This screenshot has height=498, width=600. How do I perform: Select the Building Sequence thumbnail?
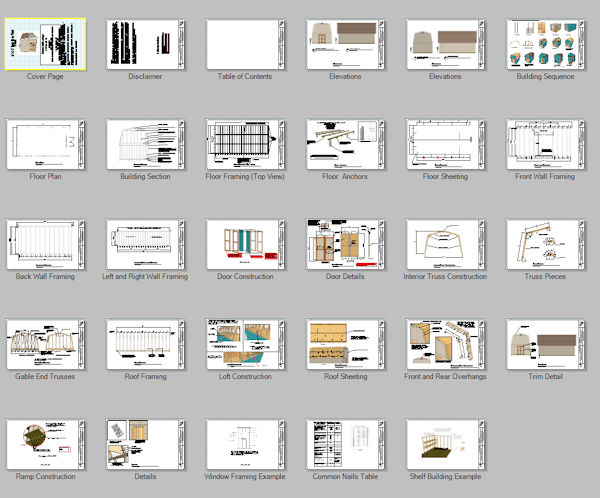point(545,44)
